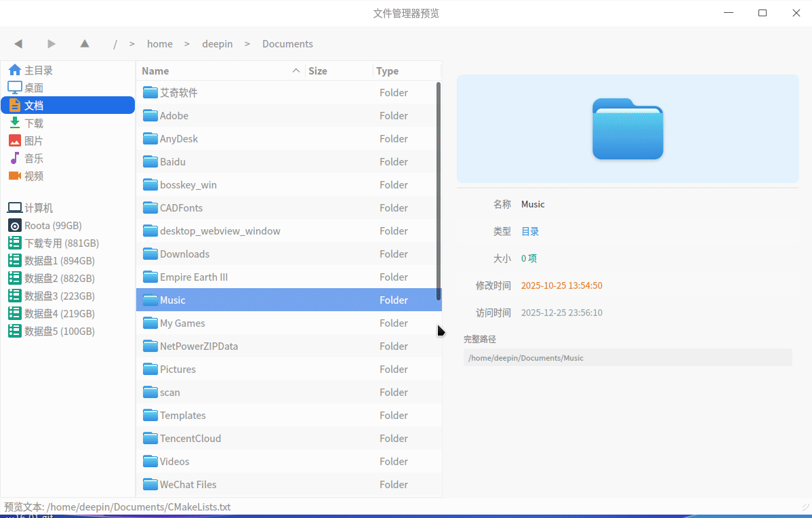Jump to deepin in the breadcrumb path
Viewport: 812px width, 518px height.
pyautogui.click(x=217, y=44)
